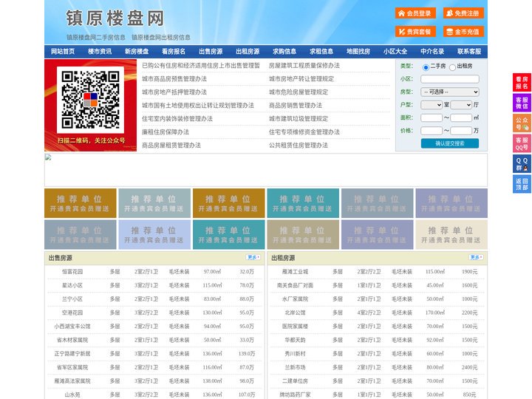Click the QR code banner image
This screenshot has width=532, height=399.
(91, 105)
